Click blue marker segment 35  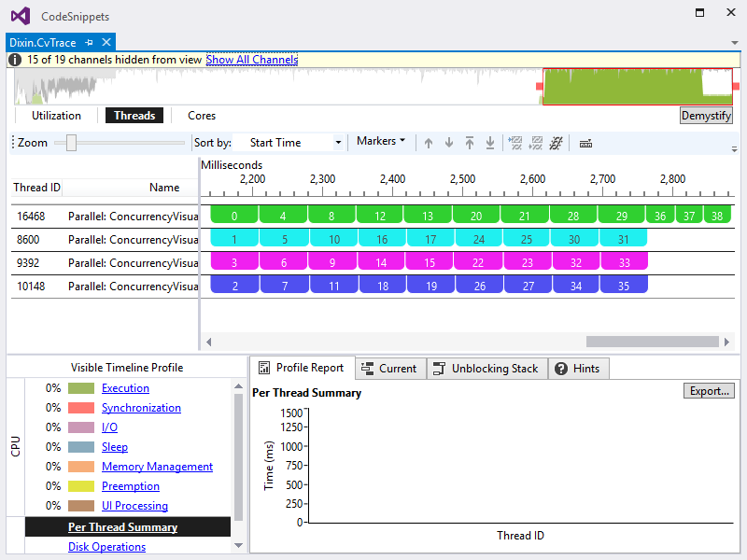point(624,285)
